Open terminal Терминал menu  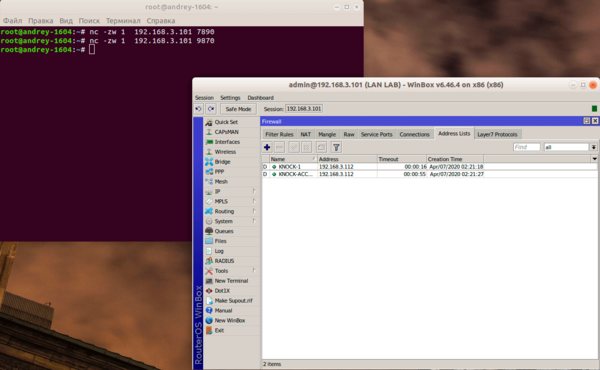tap(123, 21)
